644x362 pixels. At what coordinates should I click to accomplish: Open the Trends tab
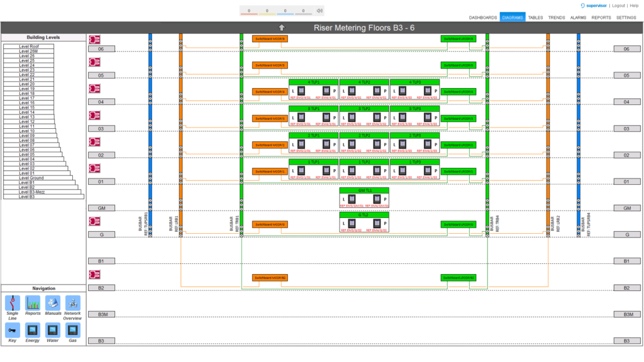pyautogui.click(x=556, y=18)
